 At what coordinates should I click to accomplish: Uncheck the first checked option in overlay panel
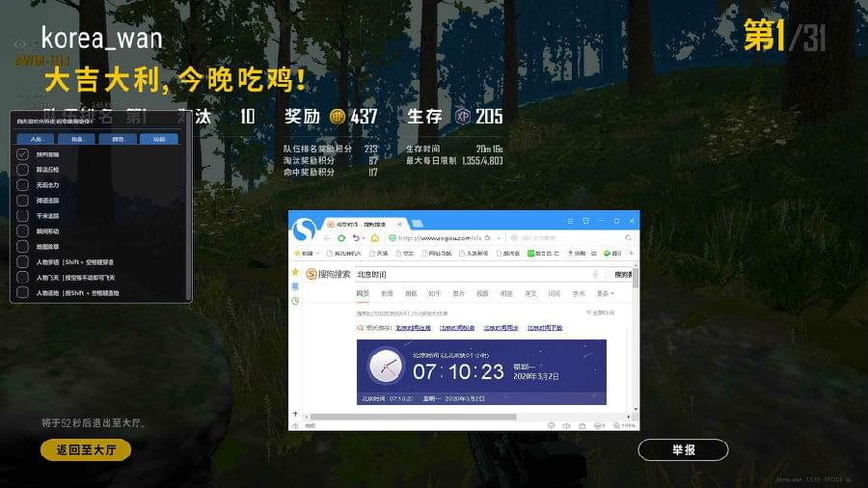[x=23, y=154]
